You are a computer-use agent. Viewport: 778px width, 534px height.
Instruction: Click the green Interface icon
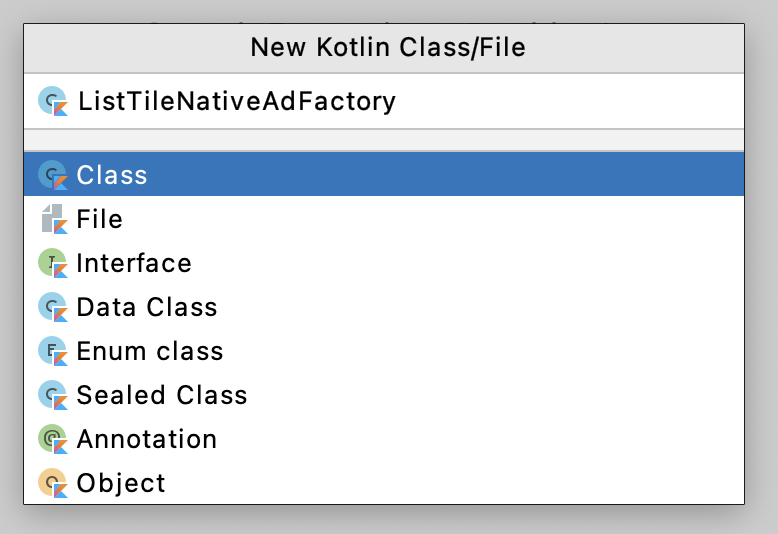pyautogui.click(x=52, y=263)
